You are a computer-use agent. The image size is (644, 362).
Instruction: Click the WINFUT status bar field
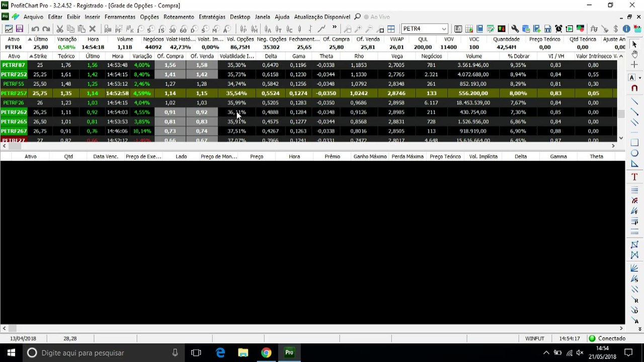point(535,338)
